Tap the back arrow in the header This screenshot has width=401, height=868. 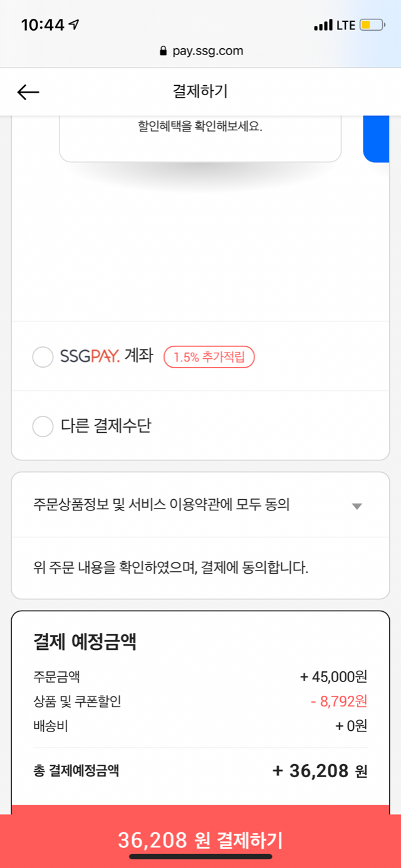[28, 92]
